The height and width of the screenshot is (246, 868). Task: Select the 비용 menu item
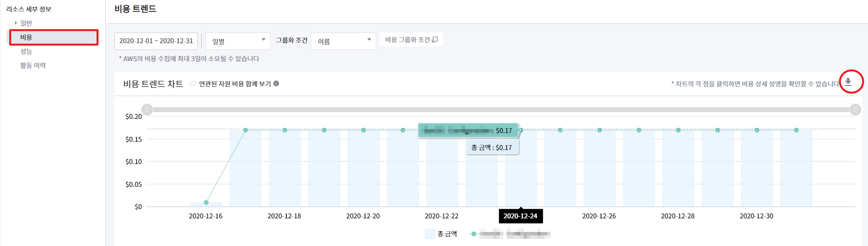pos(53,37)
